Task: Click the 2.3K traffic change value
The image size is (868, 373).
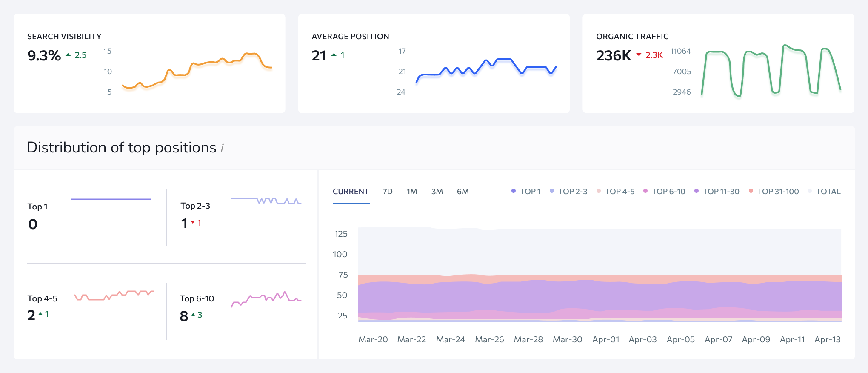Action: [654, 55]
